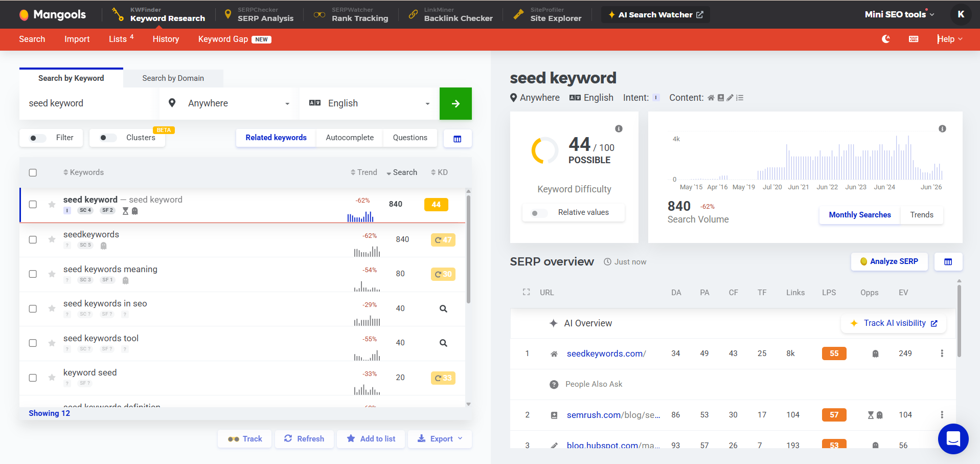Open the Export dropdown
The width and height of the screenshot is (980, 464).
pyautogui.click(x=440, y=439)
